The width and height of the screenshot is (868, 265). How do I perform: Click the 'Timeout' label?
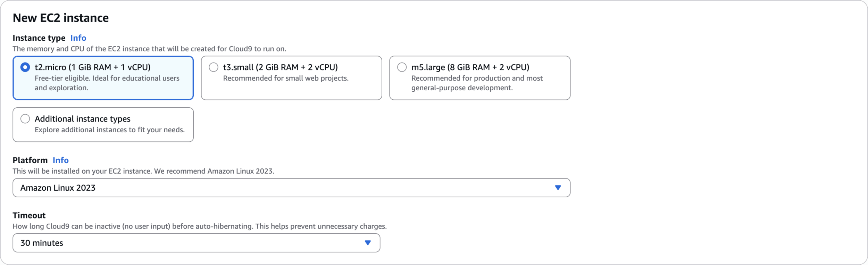point(29,215)
